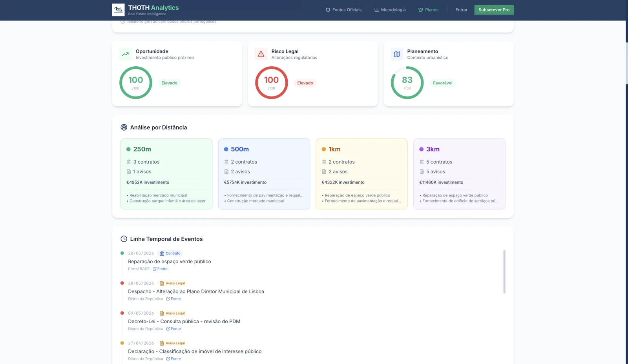This screenshot has height=364, width=628.
Task: Click the €4322K investimento text
Action: click(x=343, y=182)
